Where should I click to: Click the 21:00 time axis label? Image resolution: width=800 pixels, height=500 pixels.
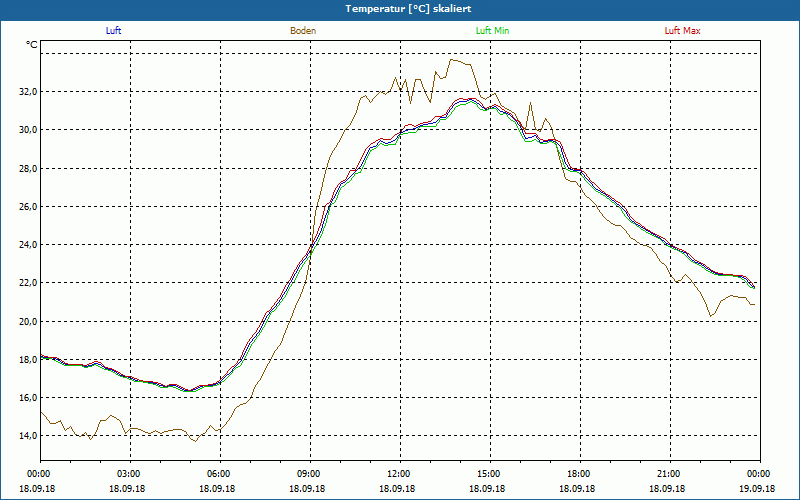click(670, 474)
